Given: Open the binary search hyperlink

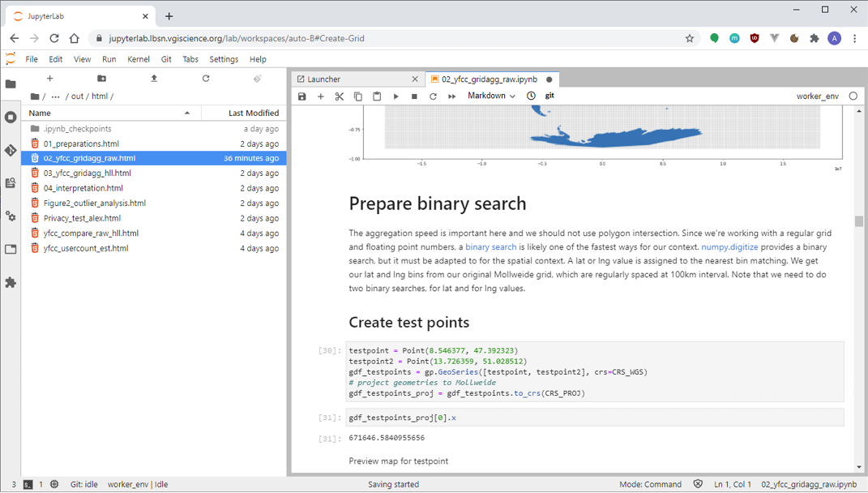Looking at the screenshot, I should 490,247.
